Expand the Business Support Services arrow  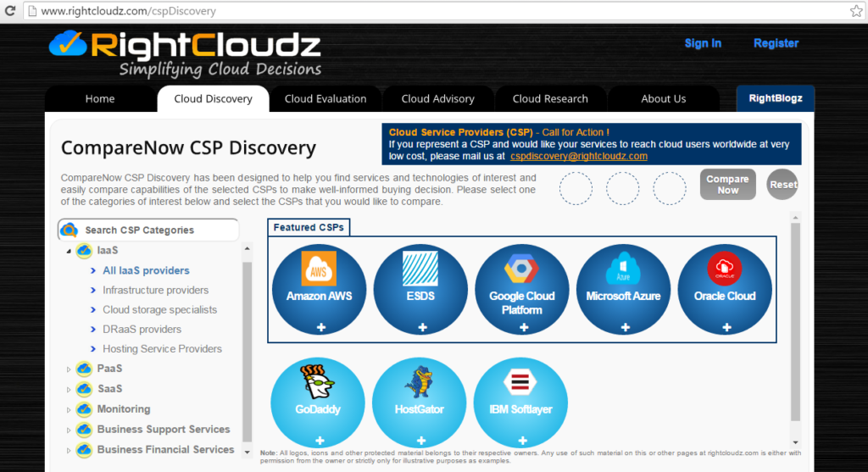click(x=69, y=430)
